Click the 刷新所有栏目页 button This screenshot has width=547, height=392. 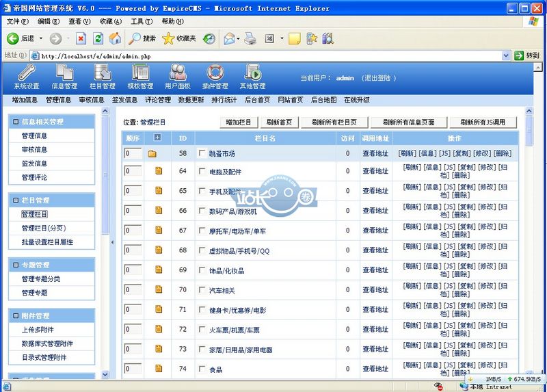[334, 122]
